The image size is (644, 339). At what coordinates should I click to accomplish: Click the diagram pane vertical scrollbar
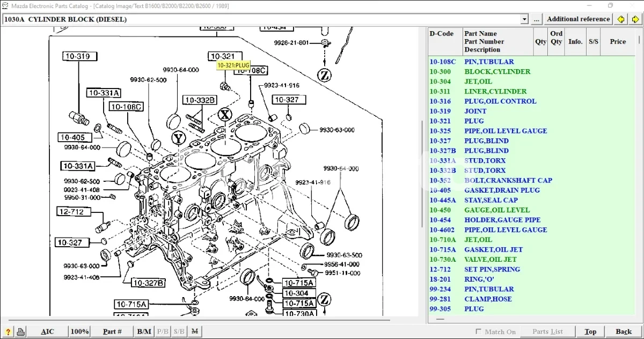(422, 174)
